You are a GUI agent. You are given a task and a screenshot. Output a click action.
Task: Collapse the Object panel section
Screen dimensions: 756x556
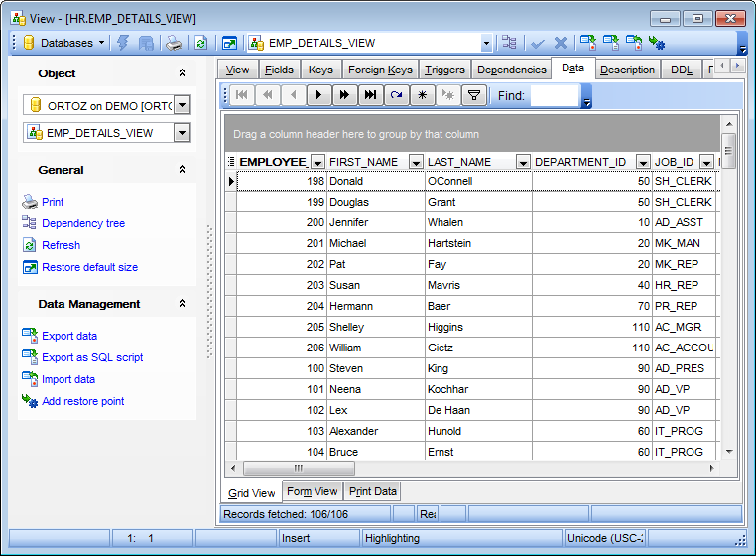(x=182, y=72)
